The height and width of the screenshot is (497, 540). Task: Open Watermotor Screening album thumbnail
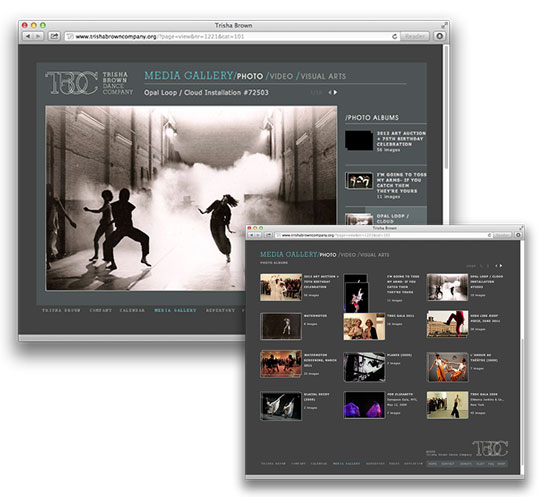pos(281,364)
